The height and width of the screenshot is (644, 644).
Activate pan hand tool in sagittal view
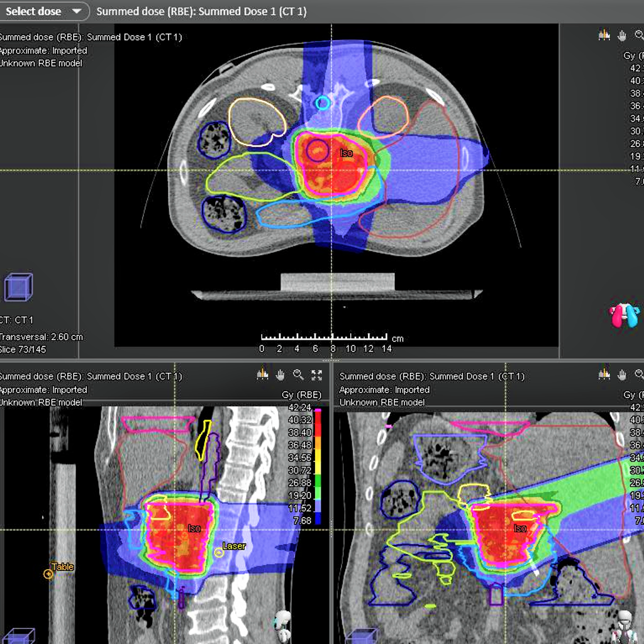coord(280,375)
